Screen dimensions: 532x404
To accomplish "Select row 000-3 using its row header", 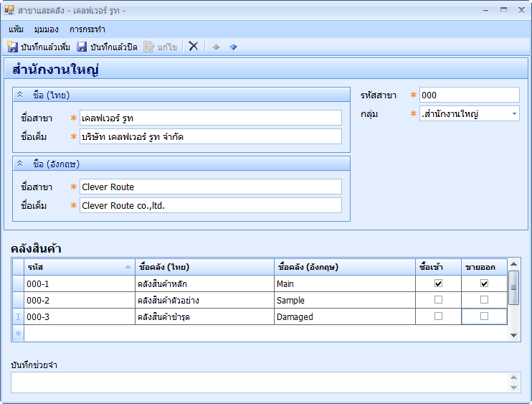I will pos(18,316).
